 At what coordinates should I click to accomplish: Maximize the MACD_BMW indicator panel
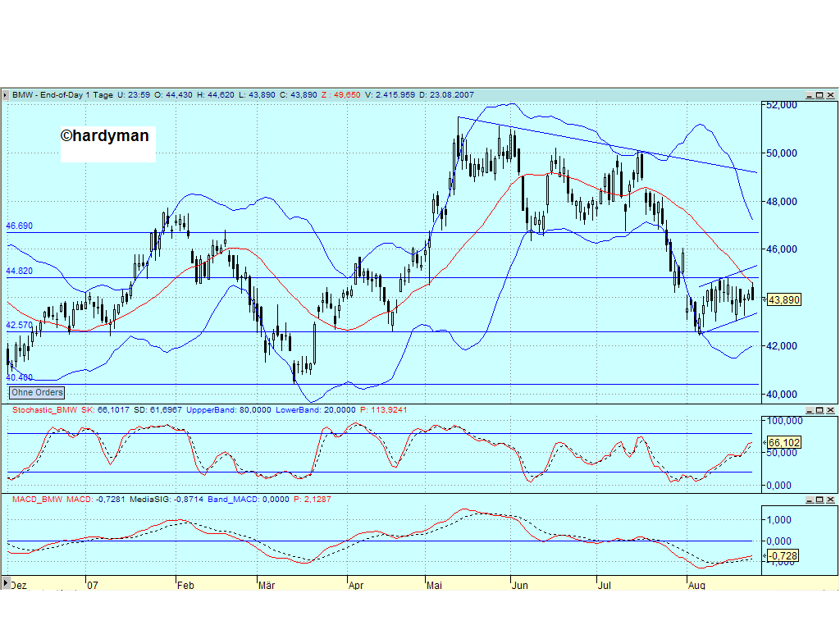819,499
